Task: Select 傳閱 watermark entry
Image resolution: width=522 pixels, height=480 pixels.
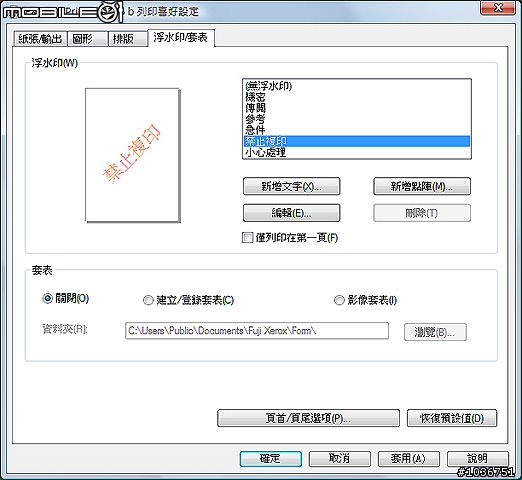Action: click(x=357, y=108)
